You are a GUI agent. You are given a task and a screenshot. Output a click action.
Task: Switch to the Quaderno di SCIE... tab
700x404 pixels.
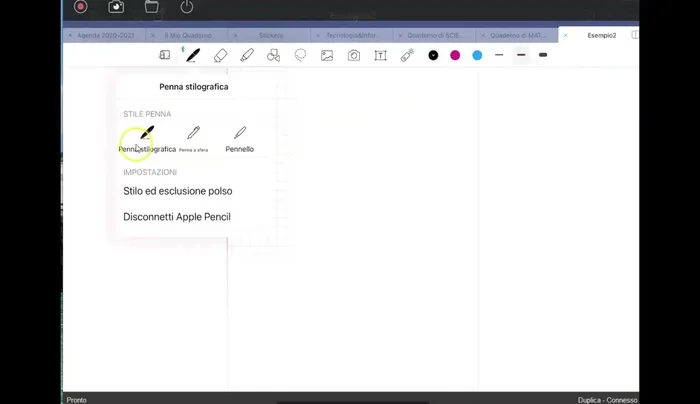click(x=436, y=35)
